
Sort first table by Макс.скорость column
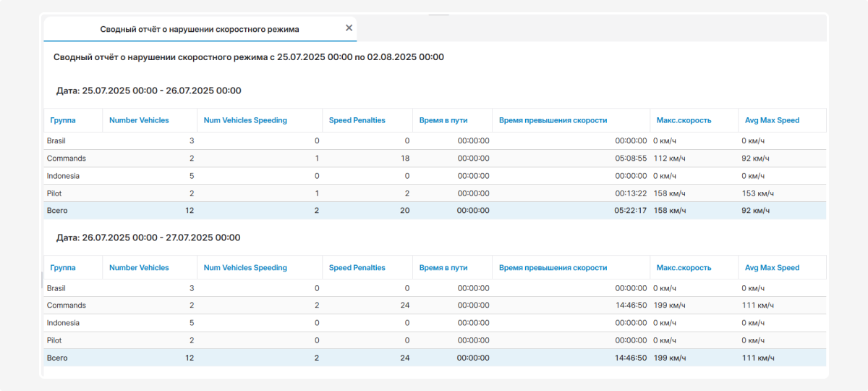tap(684, 120)
